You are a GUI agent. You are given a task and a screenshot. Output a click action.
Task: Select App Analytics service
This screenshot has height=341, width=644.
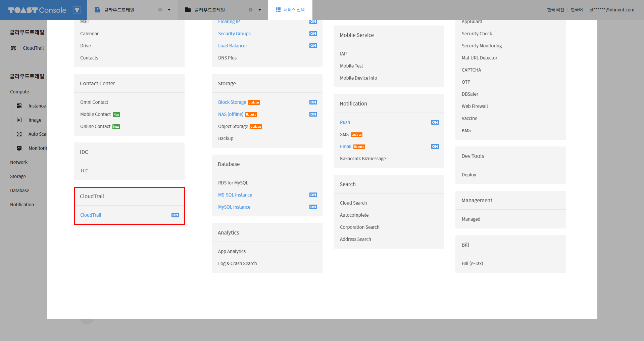(x=232, y=251)
